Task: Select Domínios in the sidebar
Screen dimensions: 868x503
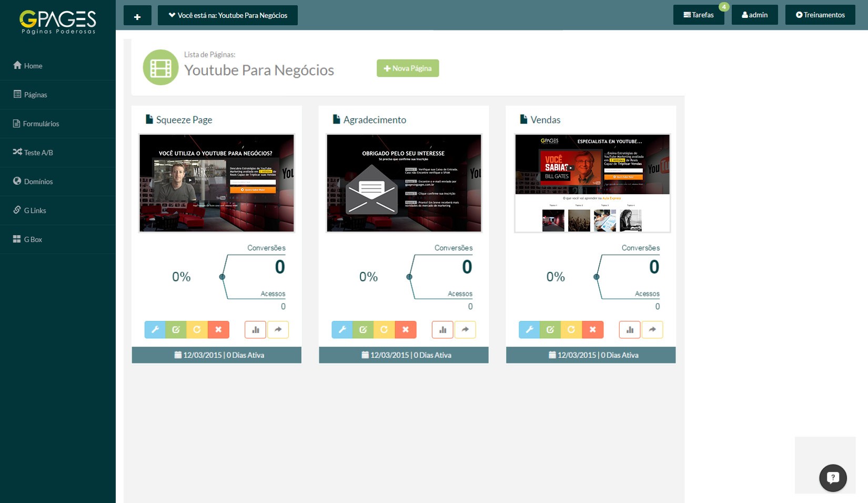Action: tap(38, 182)
